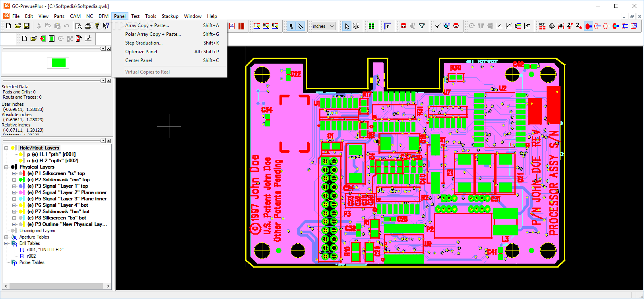Click the green color preview rectangle
This screenshot has height=299, width=644.
58,63
